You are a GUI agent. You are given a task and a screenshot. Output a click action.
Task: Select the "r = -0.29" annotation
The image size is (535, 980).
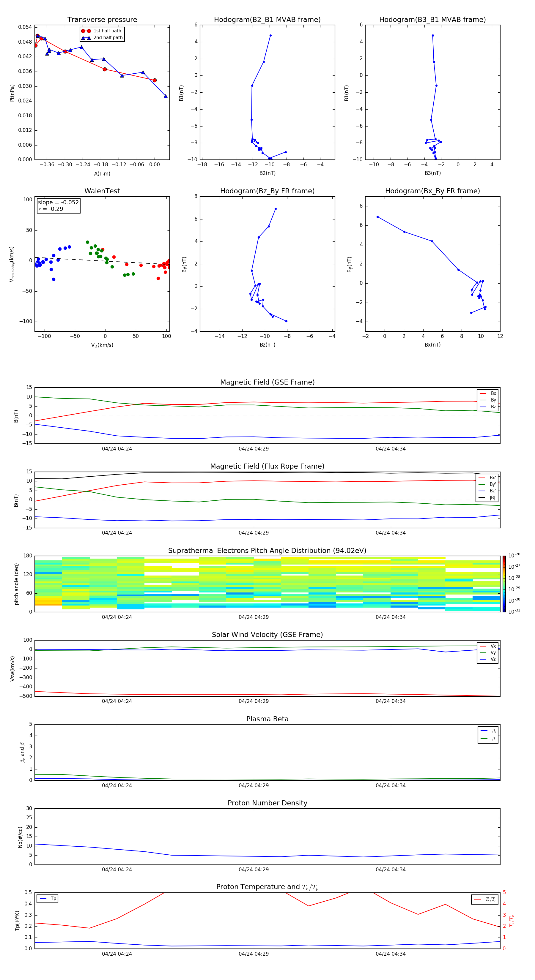coord(51,209)
